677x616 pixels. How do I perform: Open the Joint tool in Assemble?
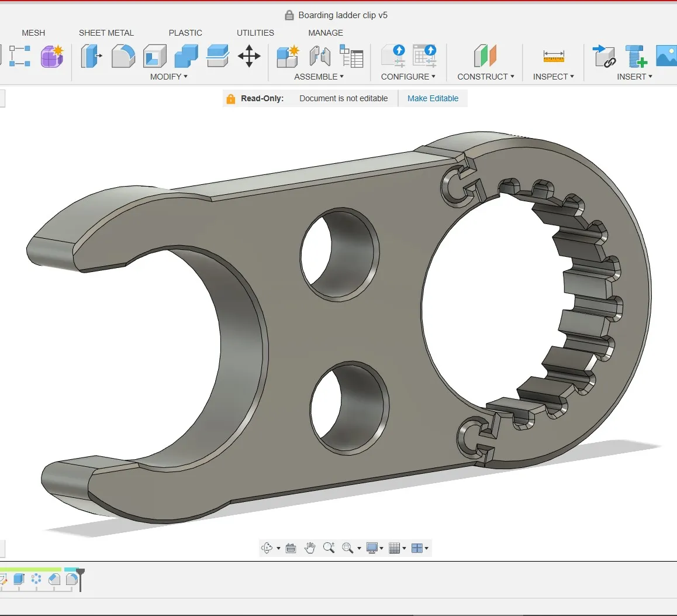320,56
